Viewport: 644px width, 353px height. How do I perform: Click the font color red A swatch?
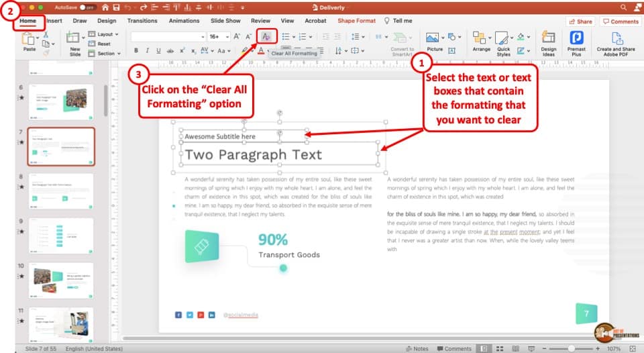click(x=261, y=50)
